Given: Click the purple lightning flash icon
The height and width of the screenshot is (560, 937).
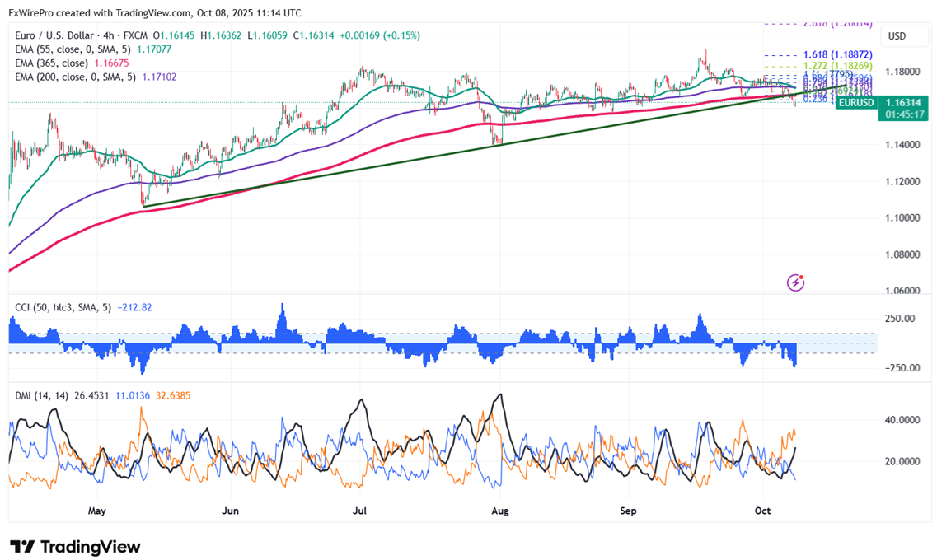Looking at the screenshot, I should pos(795,282).
